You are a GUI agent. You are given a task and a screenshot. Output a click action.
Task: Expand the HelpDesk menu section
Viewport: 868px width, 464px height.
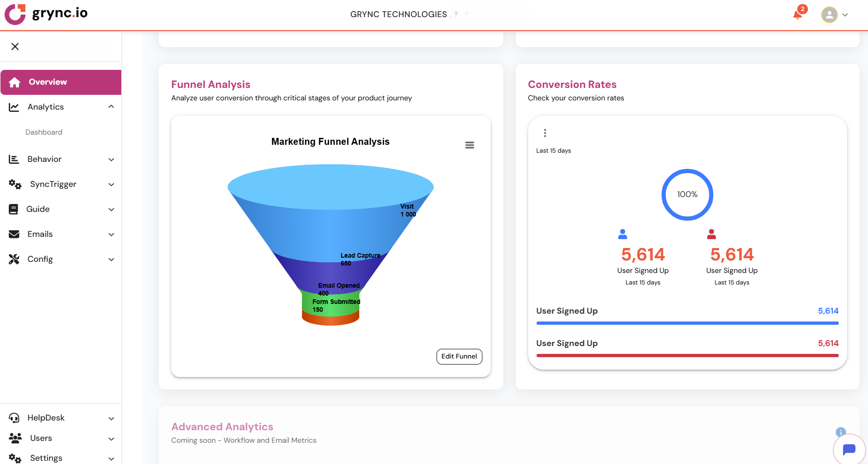pos(111,419)
